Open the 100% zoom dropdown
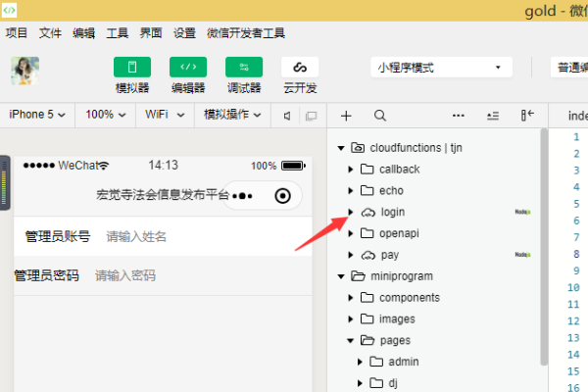The image size is (588, 392). (x=106, y=115)
